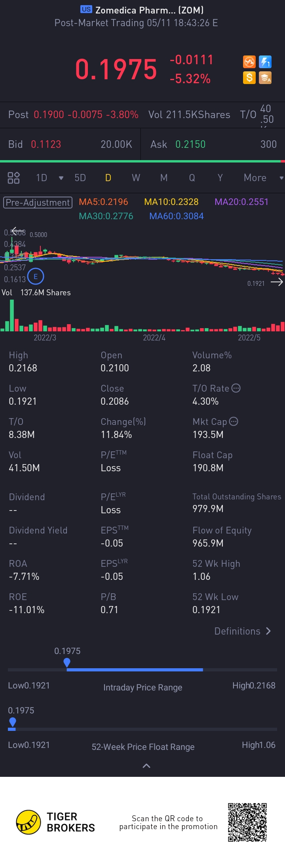Viewport: 285px width, 868px height.
Task: Tap the P/B value 0.71
Action: [109, 610]
